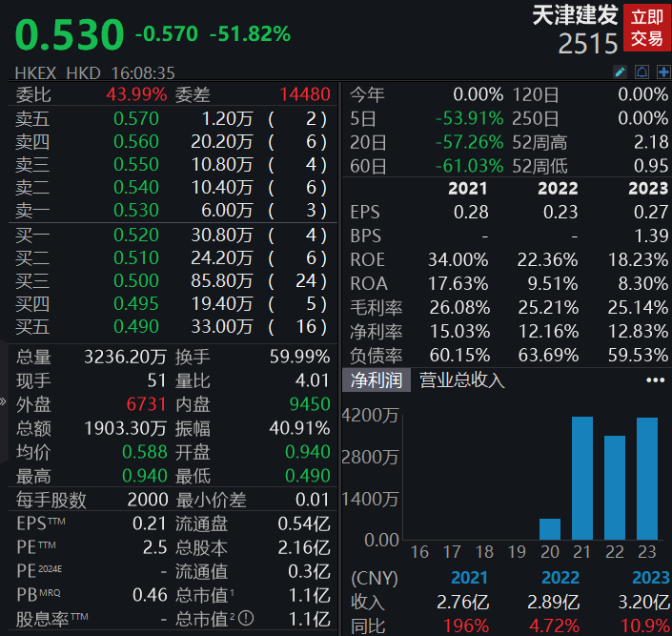The height and width of the screenshot is (636, 672).
Task: Click the 2021 同比 value 196%
Action: 466,626
